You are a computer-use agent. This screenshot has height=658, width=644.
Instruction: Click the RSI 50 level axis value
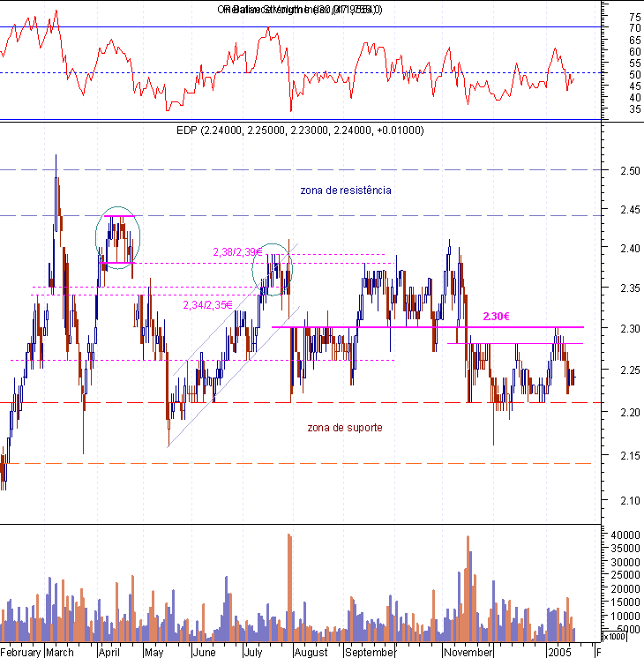635,75
